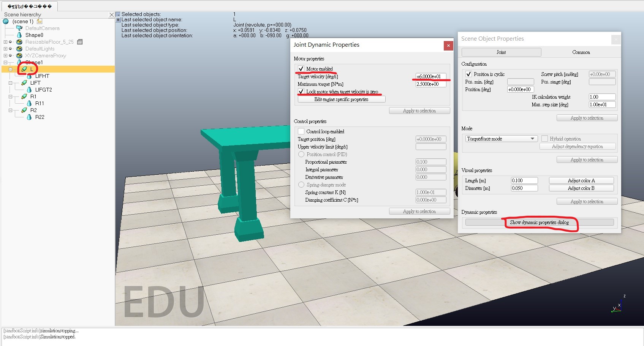
Task: Toggle the Motor enabled checkbox
Action: pos(301,69)
